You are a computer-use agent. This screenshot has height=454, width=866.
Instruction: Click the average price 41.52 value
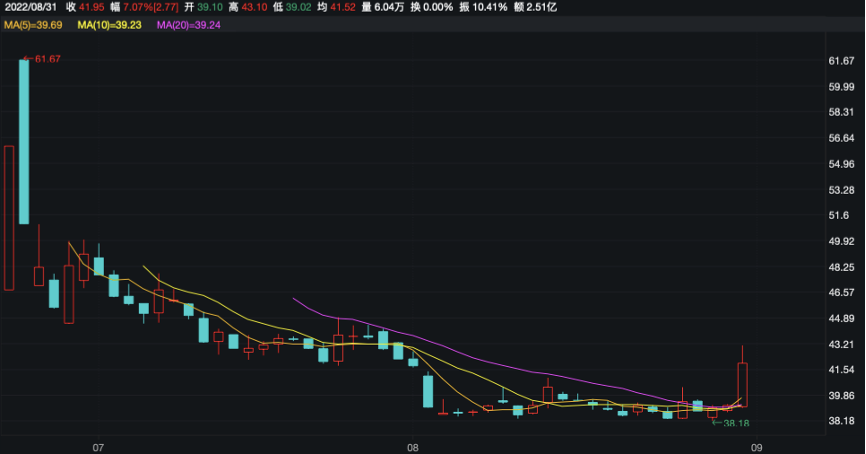coord(343,7)
